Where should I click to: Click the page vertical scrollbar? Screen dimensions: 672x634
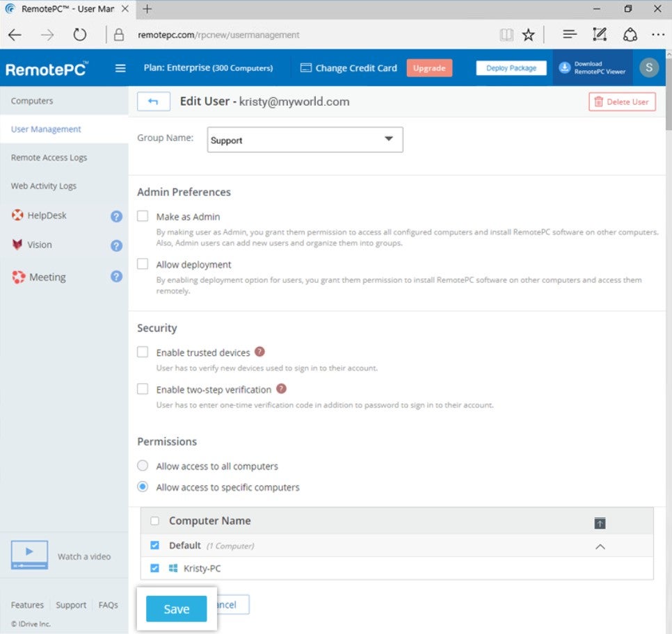pyautogui.click(x=669, y=95)
